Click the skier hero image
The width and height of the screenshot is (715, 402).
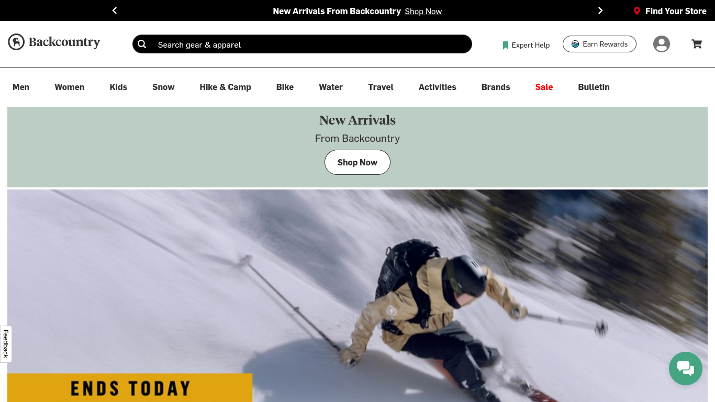coord(357,296)
